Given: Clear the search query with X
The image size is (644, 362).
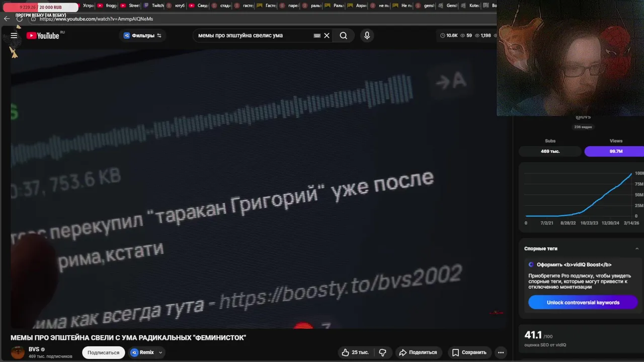Looking at the screenshot, I should [x=327, y=36].
